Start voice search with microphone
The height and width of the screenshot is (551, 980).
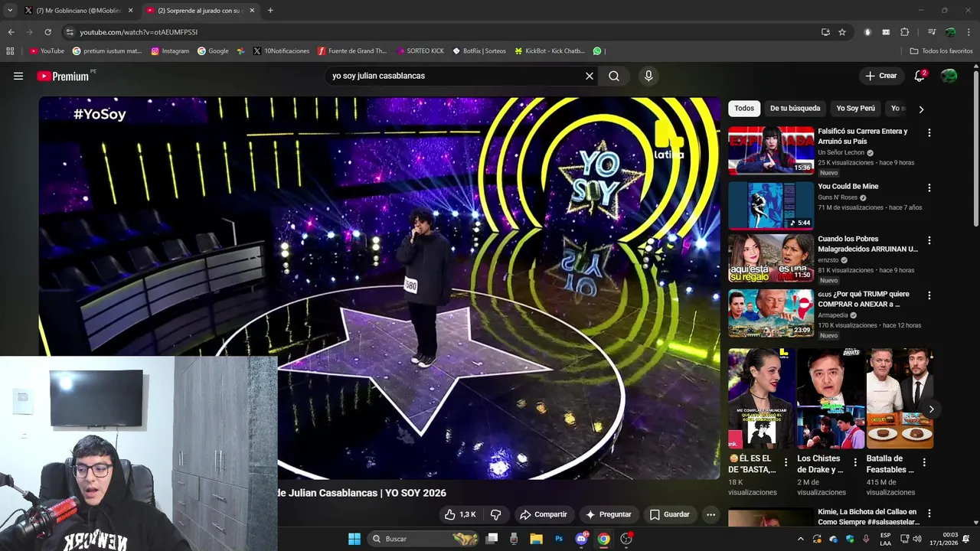pos(648,76)
